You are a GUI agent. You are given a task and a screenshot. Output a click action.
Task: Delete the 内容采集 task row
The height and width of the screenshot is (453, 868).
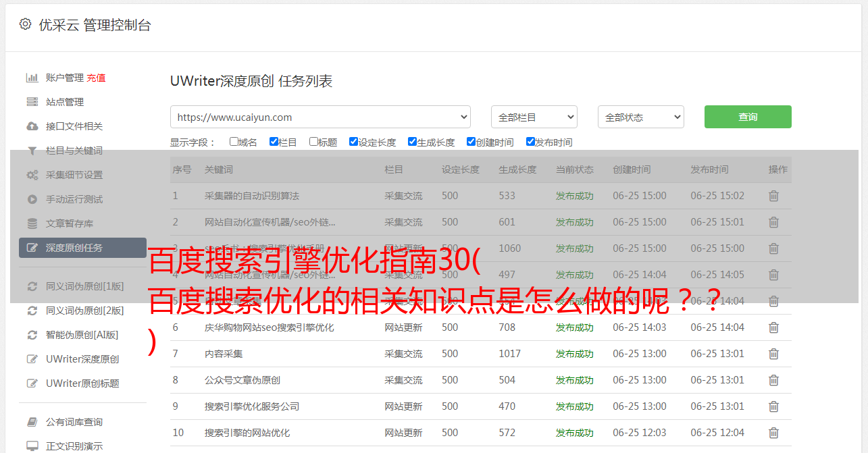[774, 354]
